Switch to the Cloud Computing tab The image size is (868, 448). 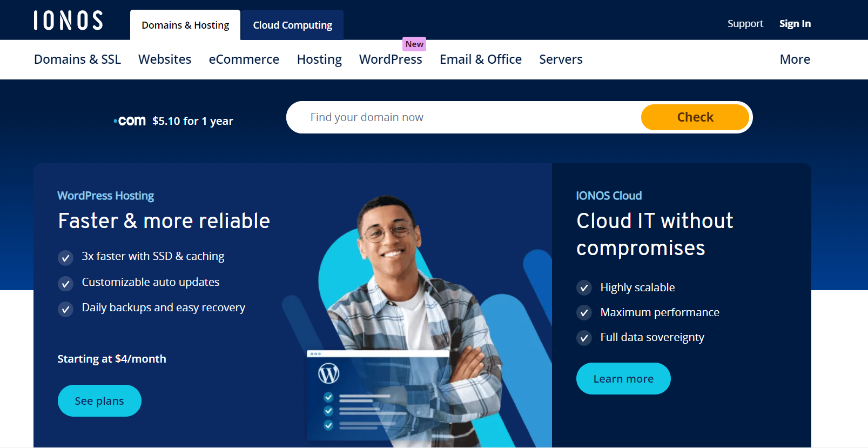(x=292, y=25)
